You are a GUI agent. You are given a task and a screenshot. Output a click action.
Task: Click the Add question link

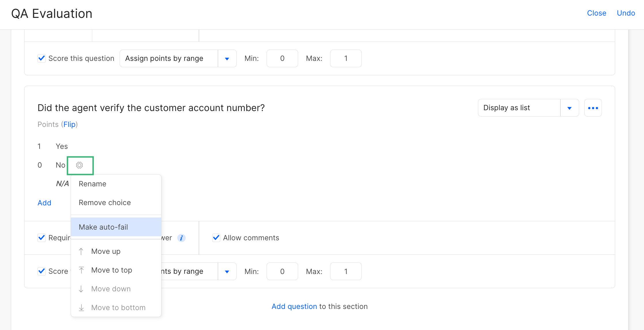click(294, 306)
